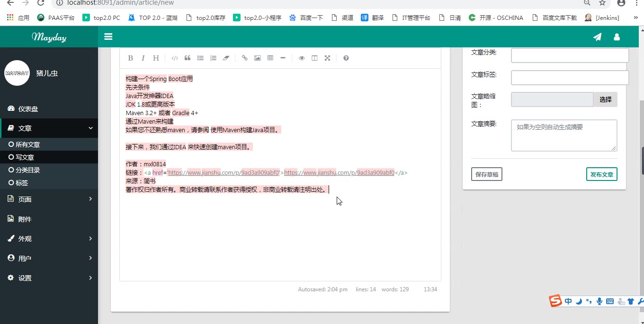This screenshot has width=644, height=324.
Task: Toggle side-by-side editing mode
Action: click(314, 58)
